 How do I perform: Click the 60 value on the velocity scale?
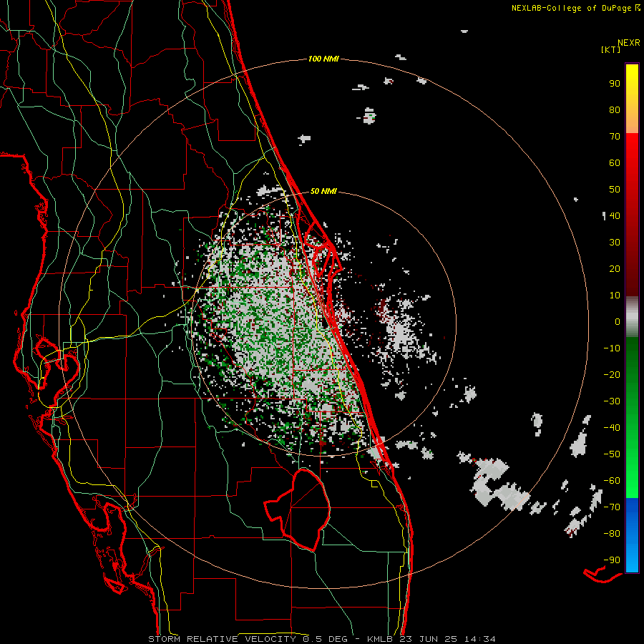pos(615,163)
